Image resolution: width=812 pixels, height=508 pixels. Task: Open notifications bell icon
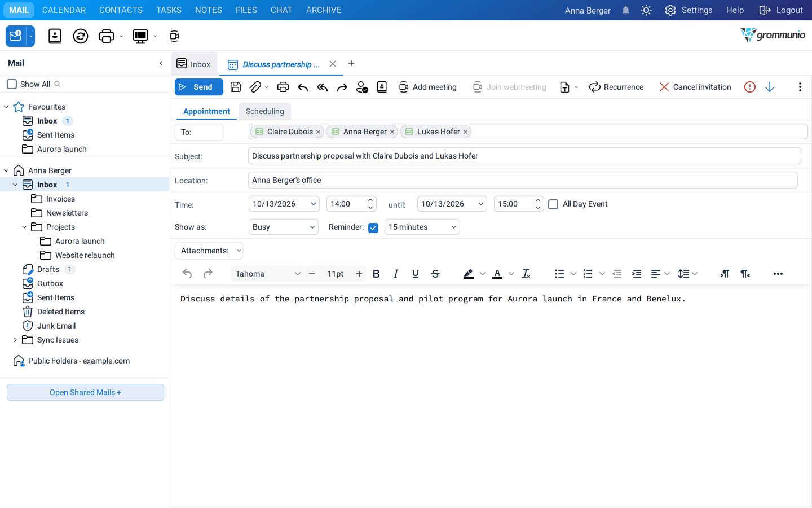626,10
